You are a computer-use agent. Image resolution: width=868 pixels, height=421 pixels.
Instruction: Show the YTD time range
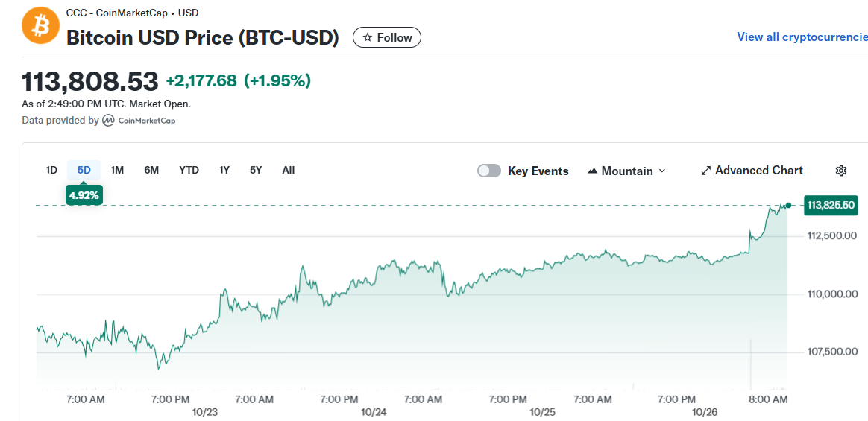tap(189, 170)
